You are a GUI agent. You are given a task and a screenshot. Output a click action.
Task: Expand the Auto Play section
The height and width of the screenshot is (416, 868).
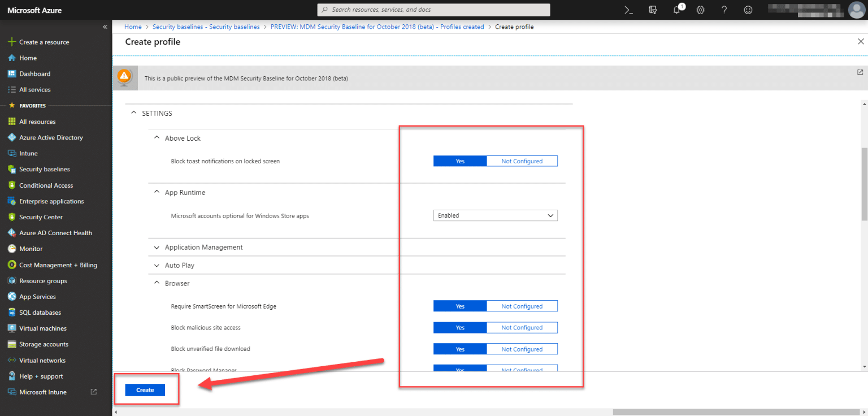tap(157, 265)
